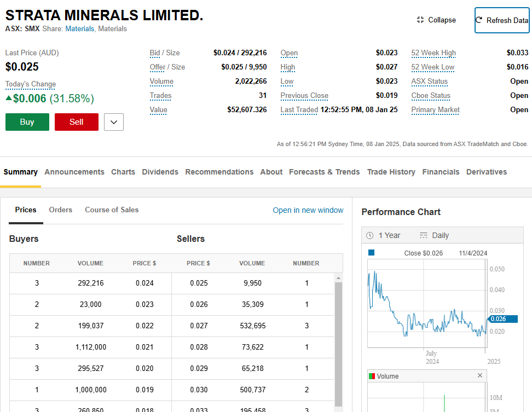Image resolution: width=532 pixels, height=412 pixels.
Task: Open the Financials tab
Action: [x=441, y=172]
